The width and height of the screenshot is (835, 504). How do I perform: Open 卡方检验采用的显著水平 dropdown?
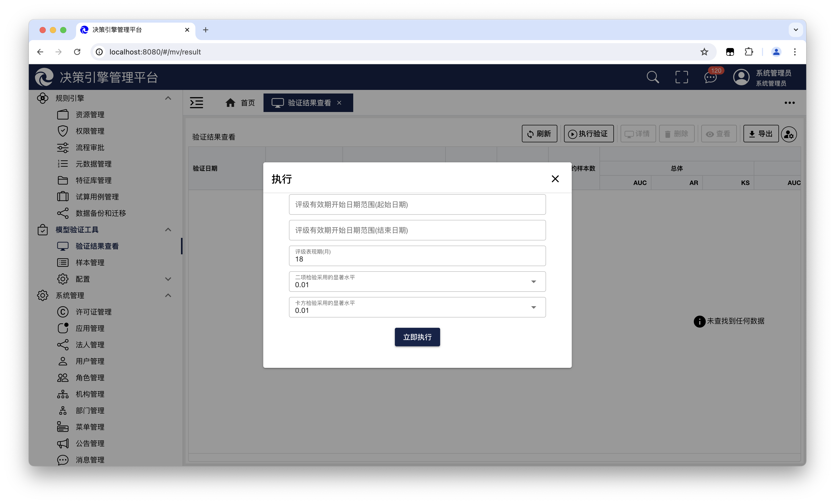[x=533, y=307]
